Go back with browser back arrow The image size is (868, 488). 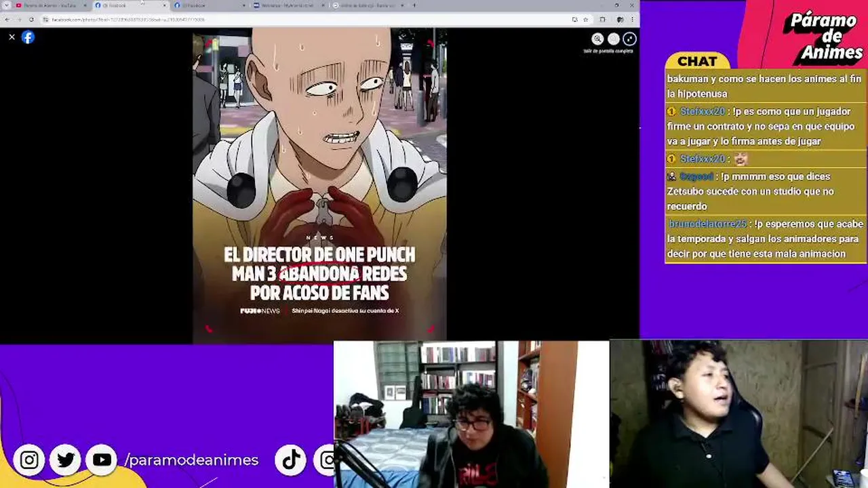(7, 20)
